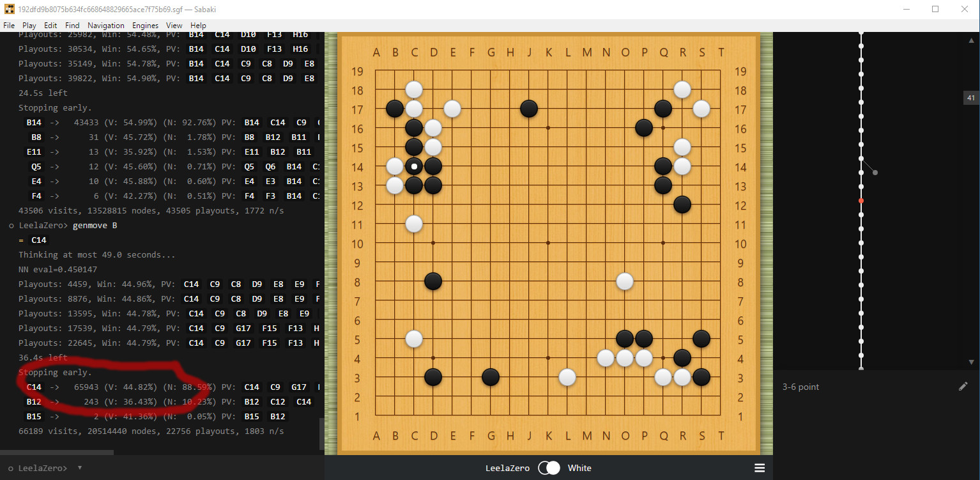Open the Find menu

[x=72, y=26]
